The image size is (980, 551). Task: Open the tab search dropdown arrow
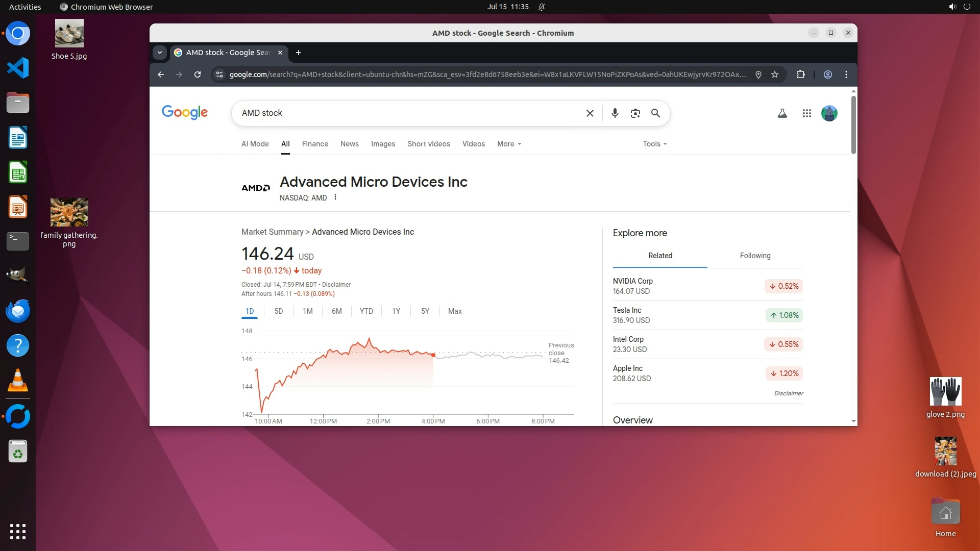point(160,53)
